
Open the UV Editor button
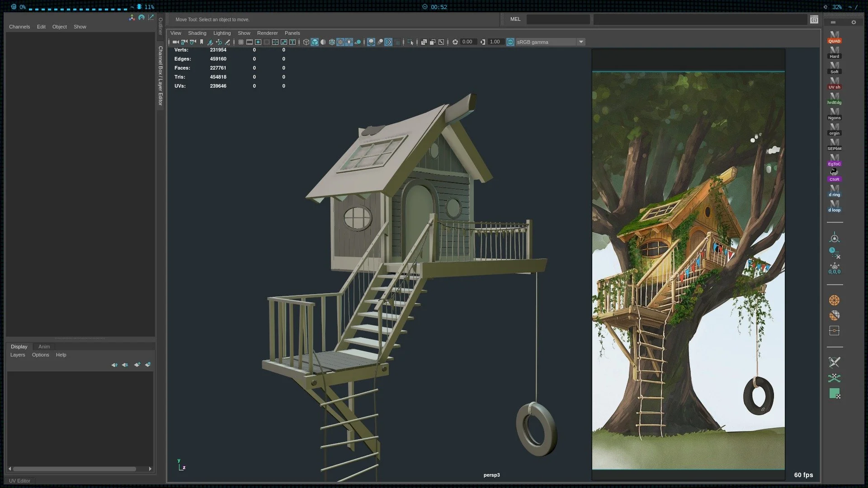[x=19, y=481]
